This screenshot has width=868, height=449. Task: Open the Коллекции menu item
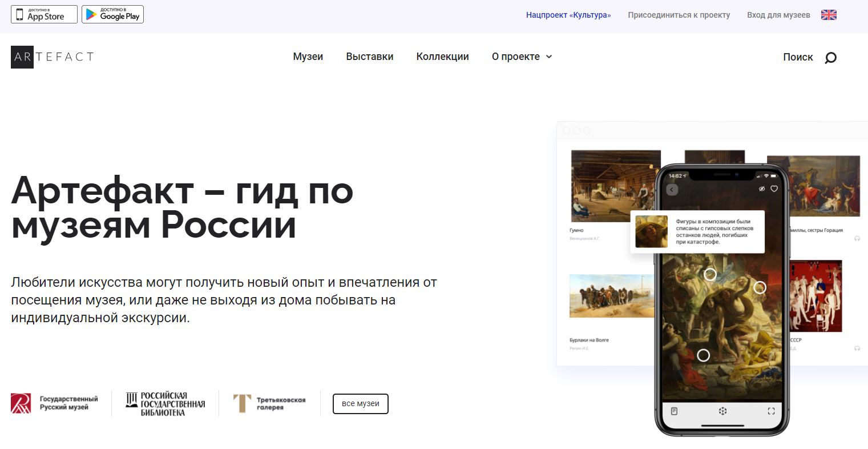click(443, 57)
